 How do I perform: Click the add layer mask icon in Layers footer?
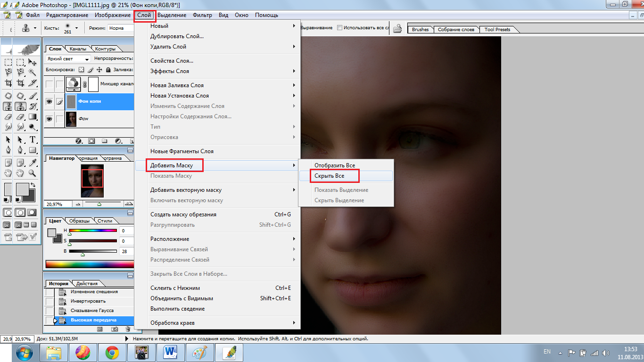click(x=91, y=141)
